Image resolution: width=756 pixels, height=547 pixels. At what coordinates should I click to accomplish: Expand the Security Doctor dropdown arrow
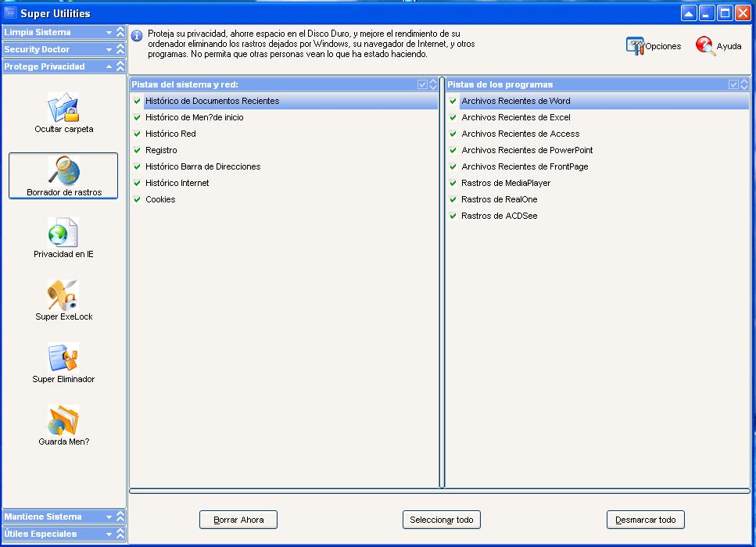(109, 49)
